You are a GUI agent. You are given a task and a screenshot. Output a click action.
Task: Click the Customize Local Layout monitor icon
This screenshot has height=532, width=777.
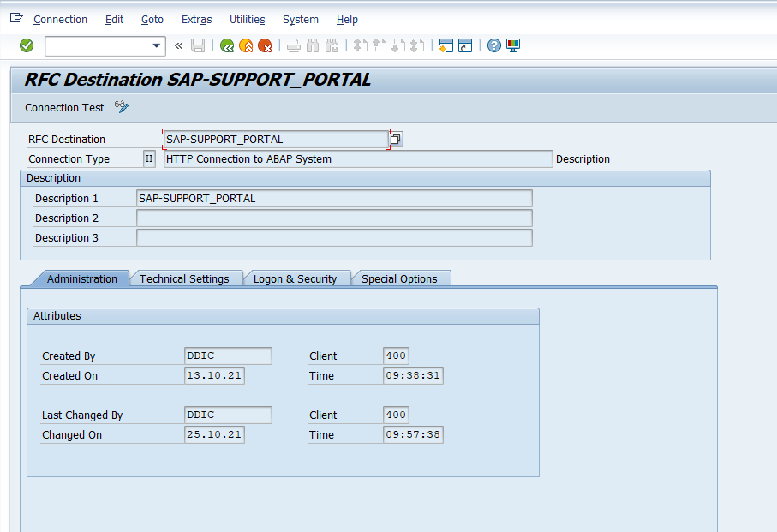(x=513, y=45)
